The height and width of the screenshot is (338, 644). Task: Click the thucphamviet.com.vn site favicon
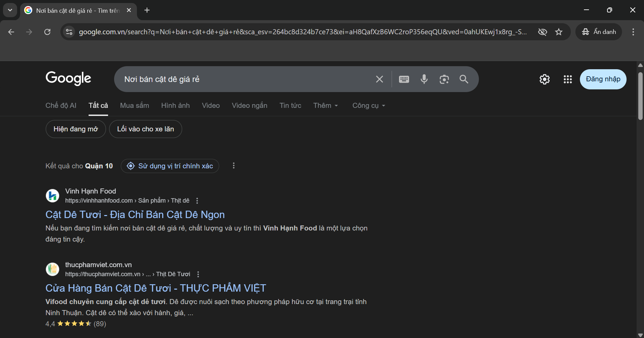pos(52,269)
